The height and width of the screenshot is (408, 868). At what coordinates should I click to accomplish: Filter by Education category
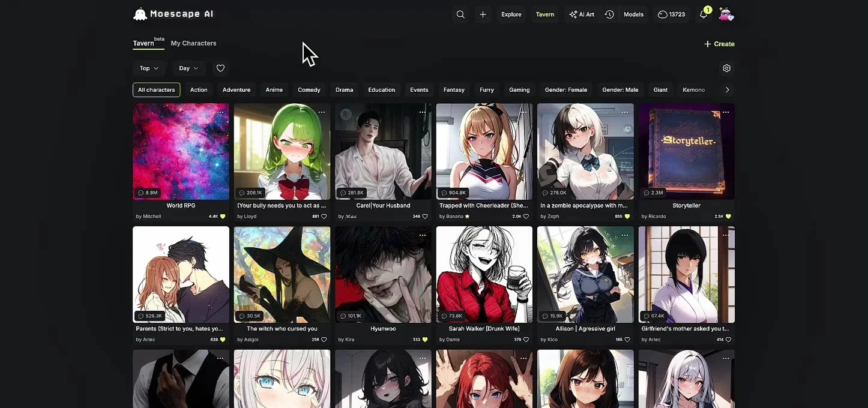(x=382, y=90)
